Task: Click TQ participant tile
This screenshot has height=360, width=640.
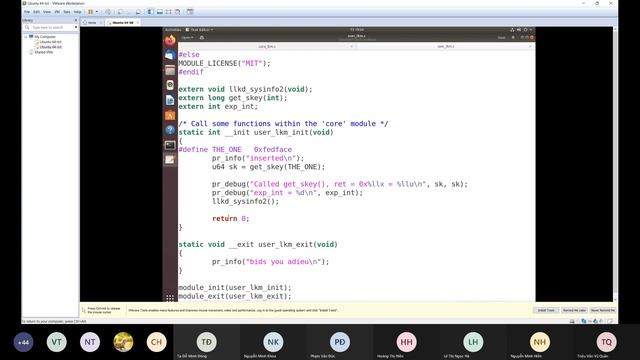Action: (x=606, y=342)
